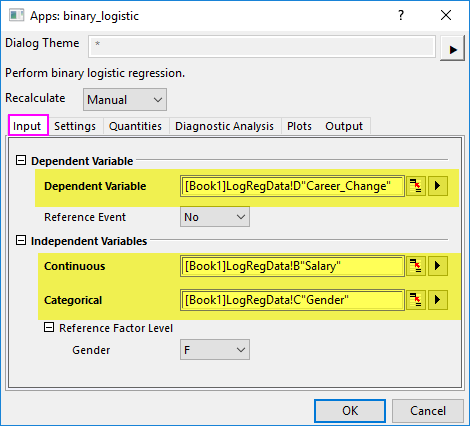Open the Categorical variable flyout arrow menu
This screenshot has width=470, height=426.
coord(438,300)
